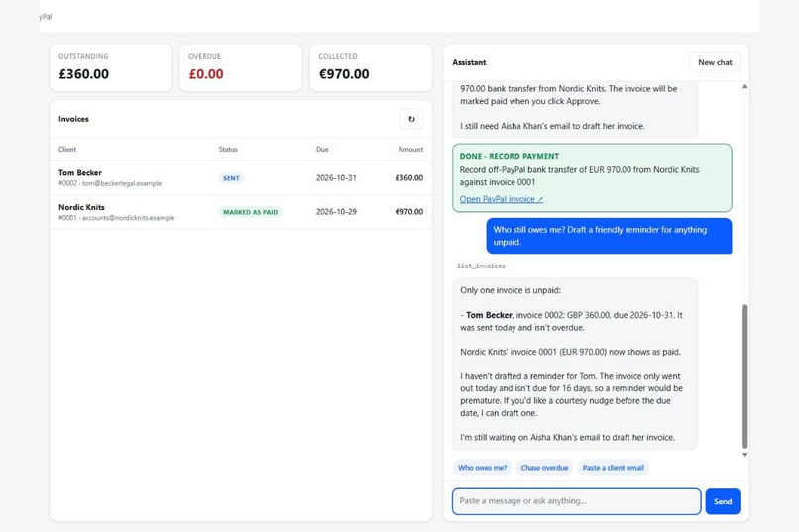Click the list_invoices tool tag
799x532 pixels.
coord(481,266)
